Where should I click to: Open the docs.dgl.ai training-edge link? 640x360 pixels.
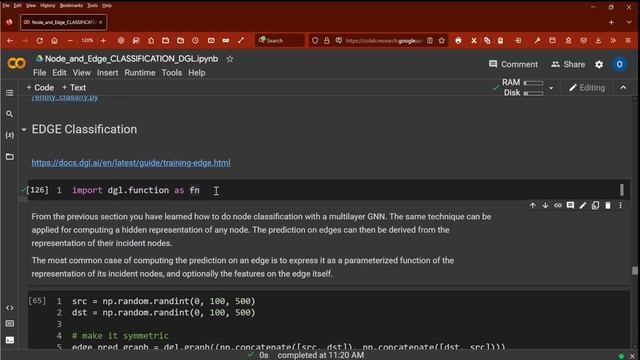tap(131, 162)
